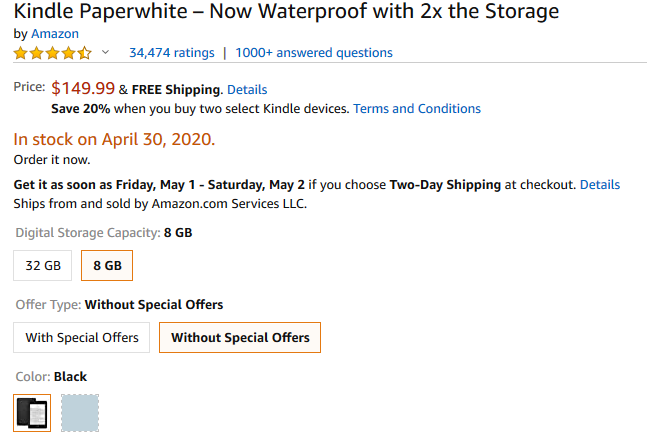Screen dimensions: 654x437
Task: Choose the light blue color swatch
Action: click(80, 413)
